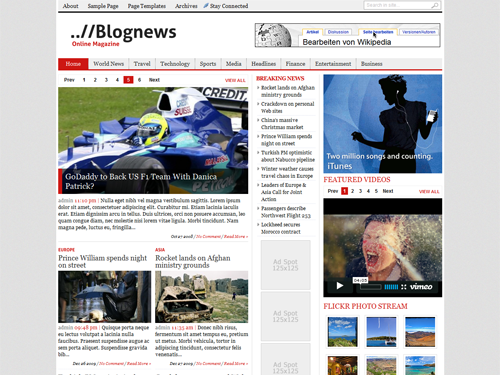This screenshot has height=375, width=500.
Task: Open the Finance category
Action: pos(295,64)
